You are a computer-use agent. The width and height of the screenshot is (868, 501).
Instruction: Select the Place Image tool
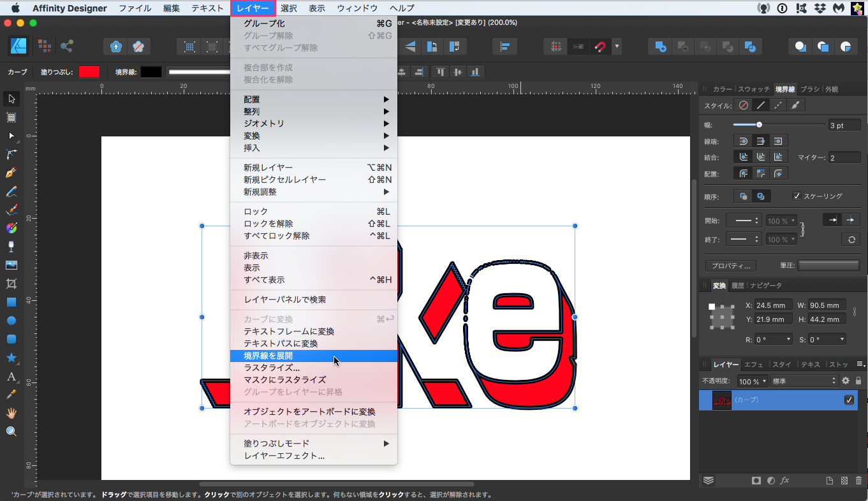point(11,265)
